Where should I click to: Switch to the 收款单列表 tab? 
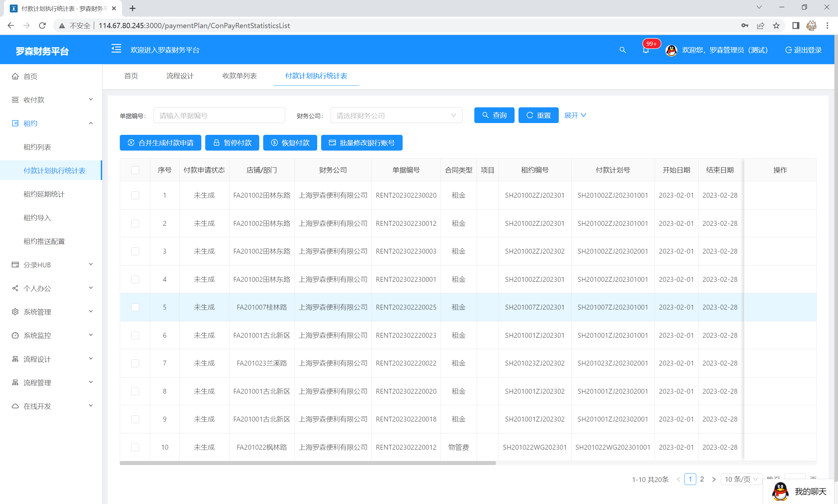[240, 76]
